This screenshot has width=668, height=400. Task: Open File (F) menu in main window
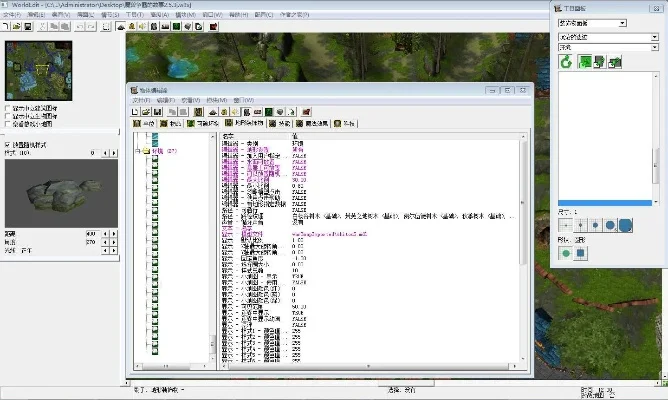(x=12, y=15)
